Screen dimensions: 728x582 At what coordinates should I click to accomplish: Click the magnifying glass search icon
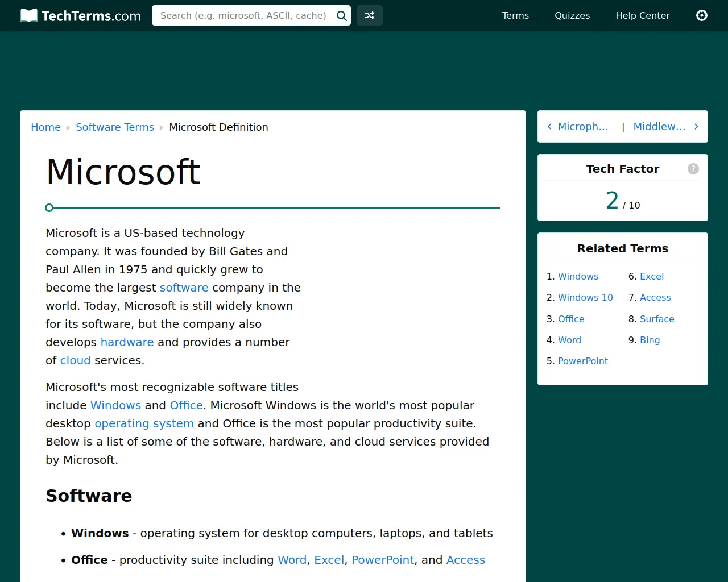(341, 16)
